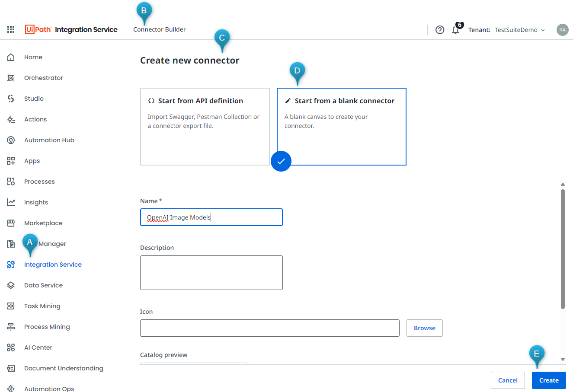The image size is (573, 392).
Task: Click the braces icon on API definition card
Action: point(151,101)
